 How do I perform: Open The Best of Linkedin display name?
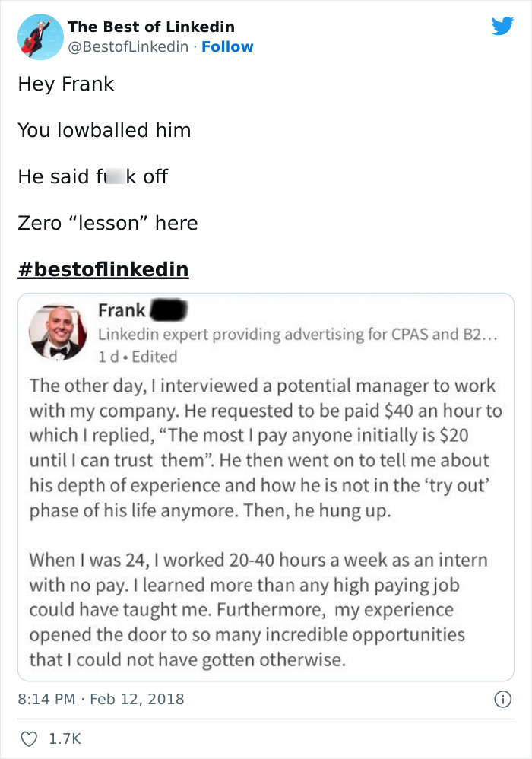coord(151,27)
